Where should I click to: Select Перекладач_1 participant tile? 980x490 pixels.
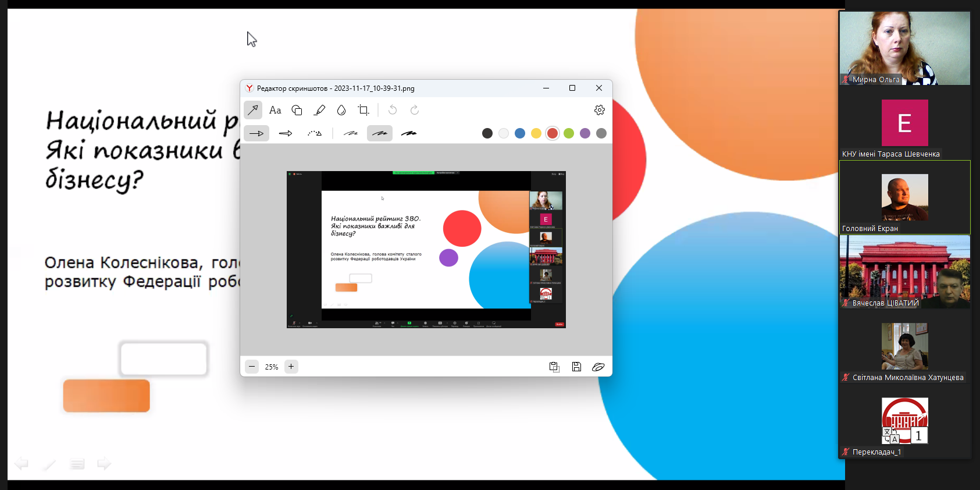tap(905, 421)
